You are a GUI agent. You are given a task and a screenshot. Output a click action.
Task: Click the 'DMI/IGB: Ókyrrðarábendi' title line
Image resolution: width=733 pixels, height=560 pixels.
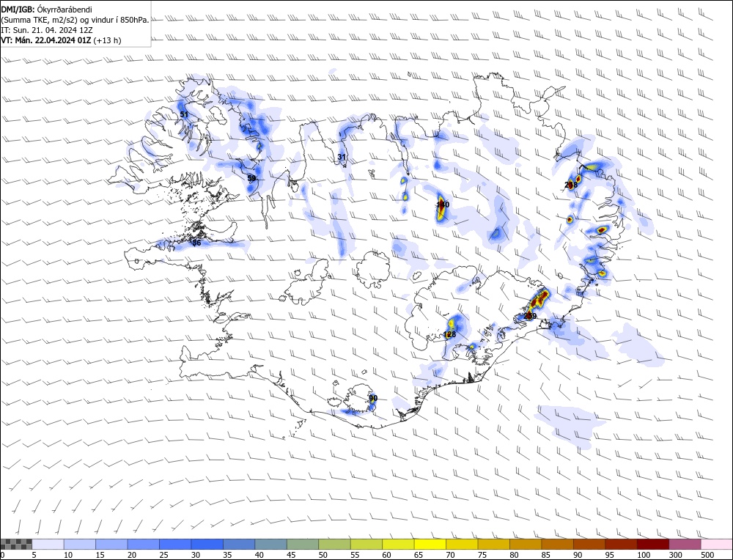click(x=47, y=10)
